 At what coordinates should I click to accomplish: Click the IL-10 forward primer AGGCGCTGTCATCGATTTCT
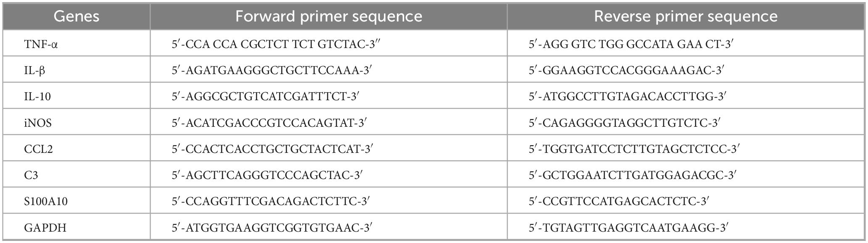pos(265,96)
